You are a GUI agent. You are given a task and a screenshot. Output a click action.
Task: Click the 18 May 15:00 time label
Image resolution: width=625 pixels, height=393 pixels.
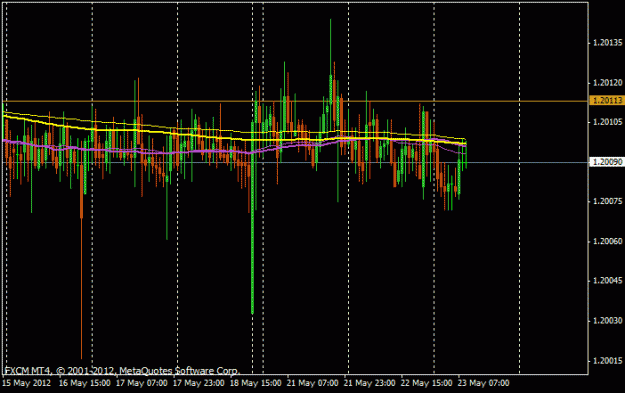coord(256,383)
